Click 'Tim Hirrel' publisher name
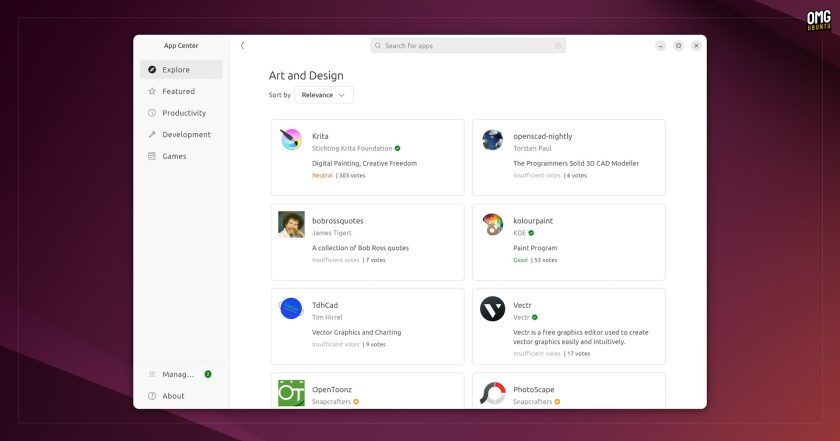840x441 pixels. (327, 317)
